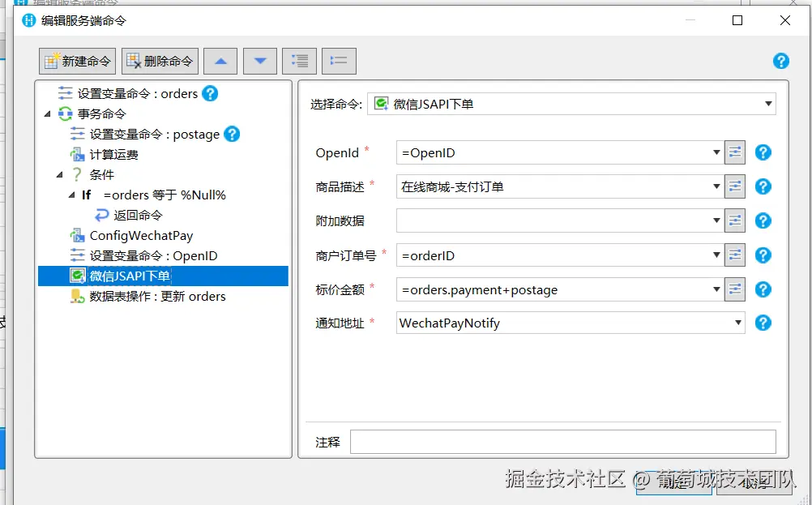Click the 附加数据 formula editor icon
Image resolution: width=812 pixels, height=505 pixels.
coord(735,220)
